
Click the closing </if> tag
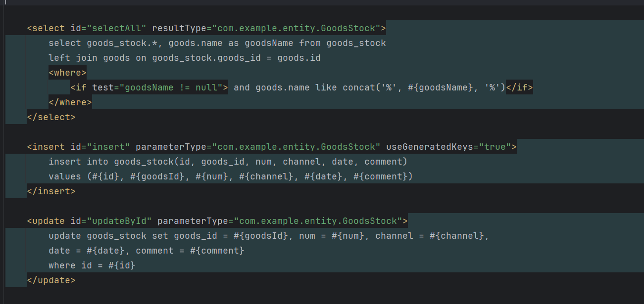tap(519, 87)
